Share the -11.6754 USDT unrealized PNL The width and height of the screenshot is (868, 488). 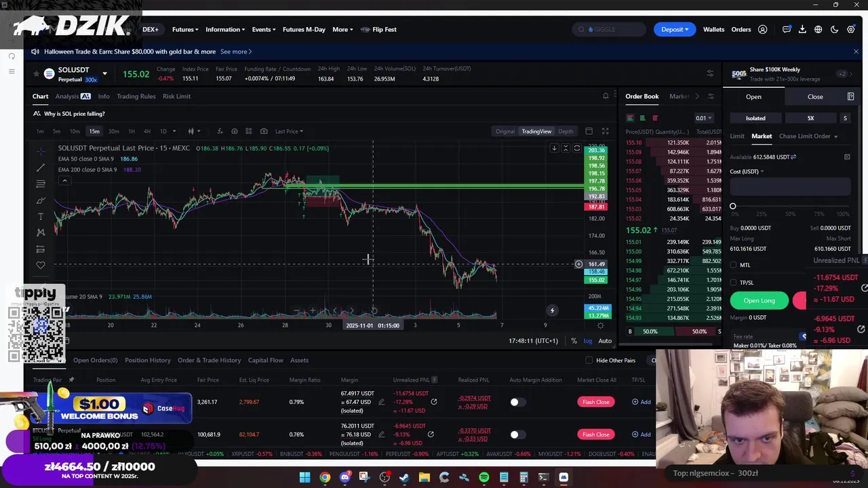(x=434, y=402)
